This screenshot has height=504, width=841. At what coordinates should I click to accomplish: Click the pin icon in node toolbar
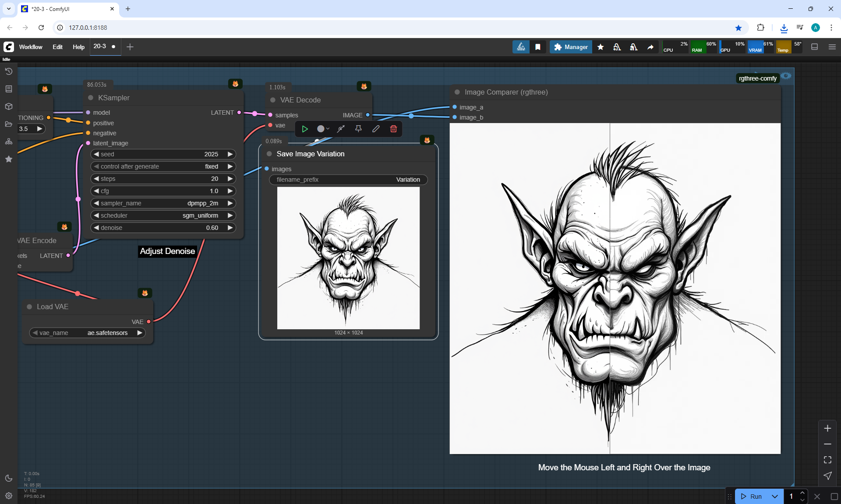pos(358,129)
